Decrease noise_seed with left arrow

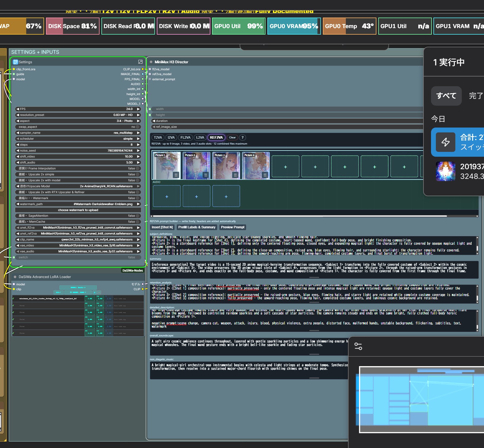tap(18, 151)
